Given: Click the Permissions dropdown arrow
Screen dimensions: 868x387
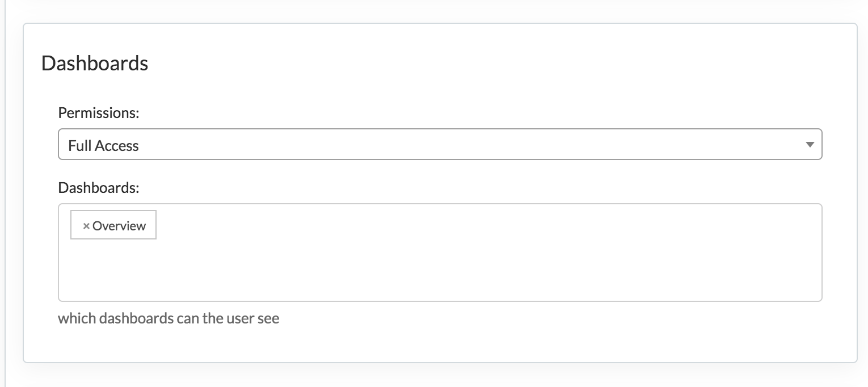Looking at the screenshot, I should [810, 145].
